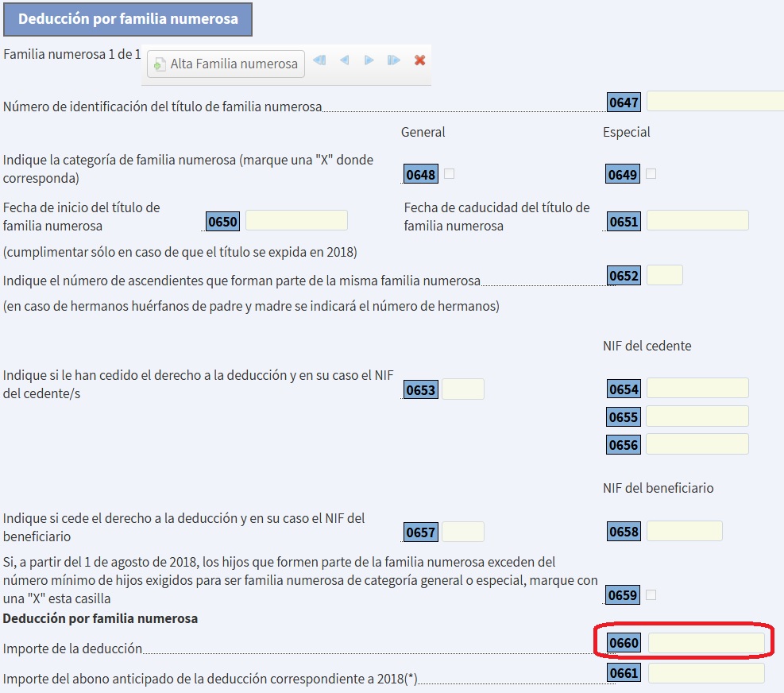Click field 0647 for título identification number
The height and width of the screenshot is (693, 784).
click(715, 102)
